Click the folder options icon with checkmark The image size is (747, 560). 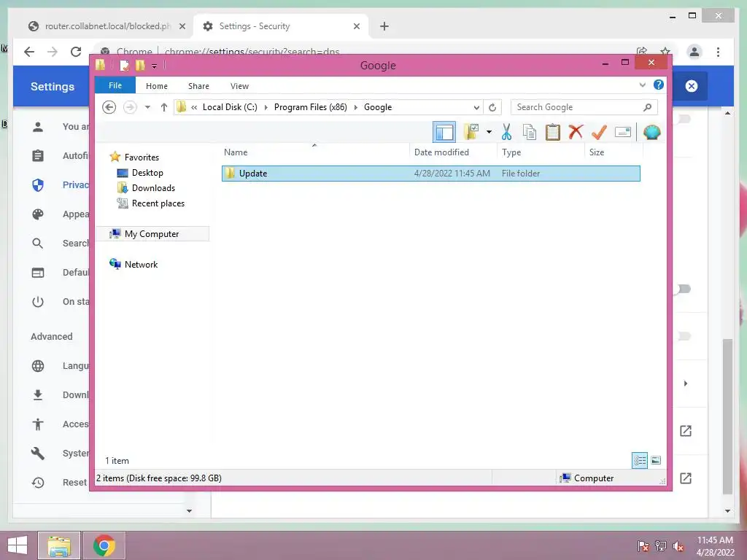[x=471, y=132]
